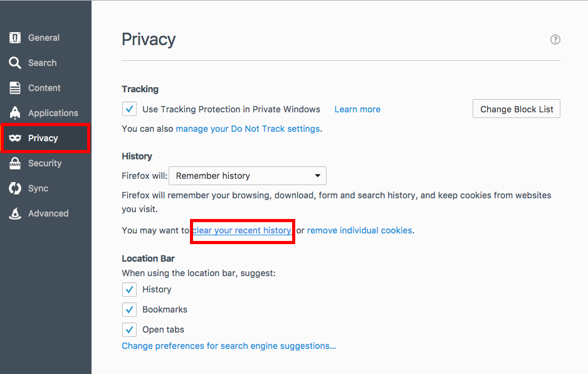Disable Tracking Protection in Private Windows checkbox
The image size is (588, 374).
pos(129,109)
